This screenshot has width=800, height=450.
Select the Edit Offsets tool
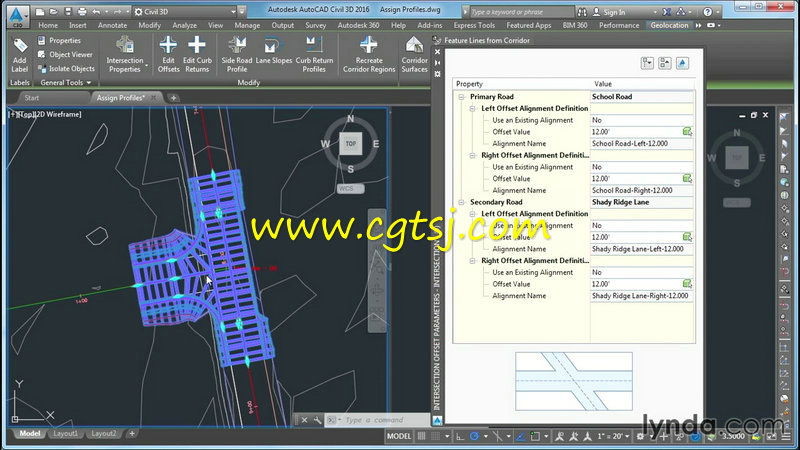pyautogui.click(x=168, y=55)
